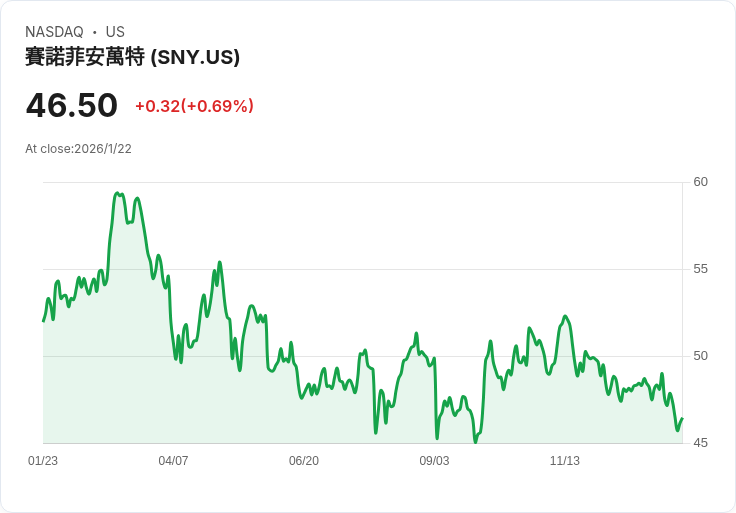Click the 60 horizontal gridline at chart top

coord(400,182)
